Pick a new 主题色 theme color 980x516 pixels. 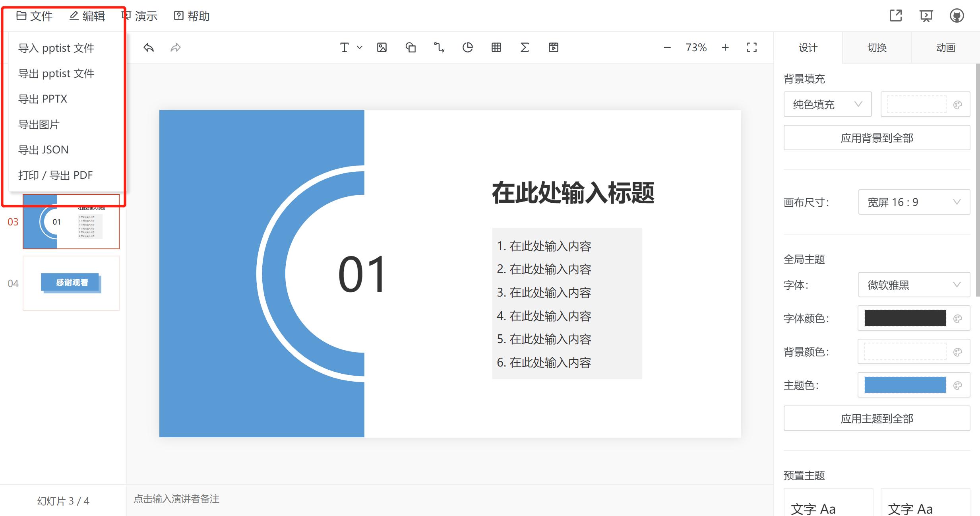[904, 385]
